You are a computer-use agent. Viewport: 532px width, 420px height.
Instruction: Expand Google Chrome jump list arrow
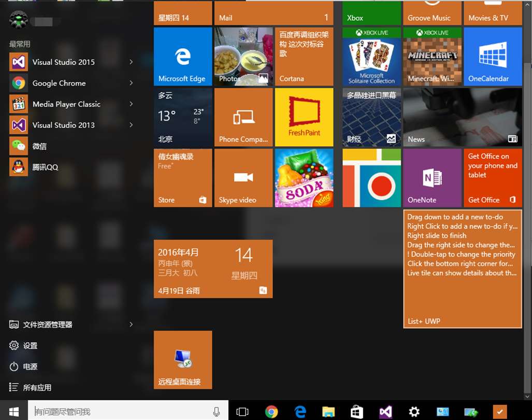(x=131, y=83)
